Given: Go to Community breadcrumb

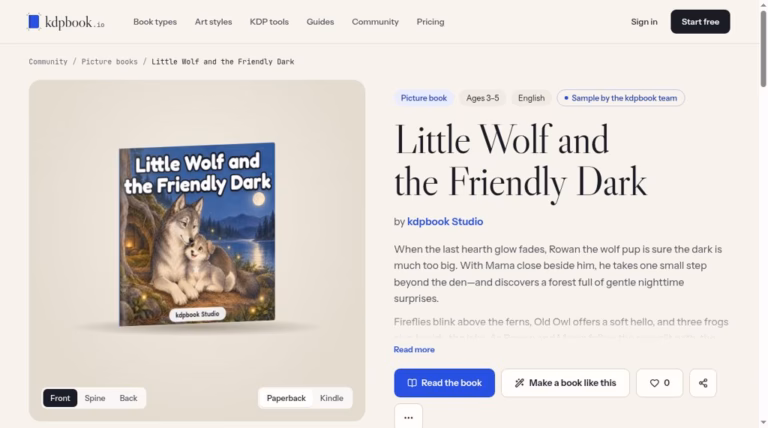Looking at the screenshot, I should click(48, 62).
